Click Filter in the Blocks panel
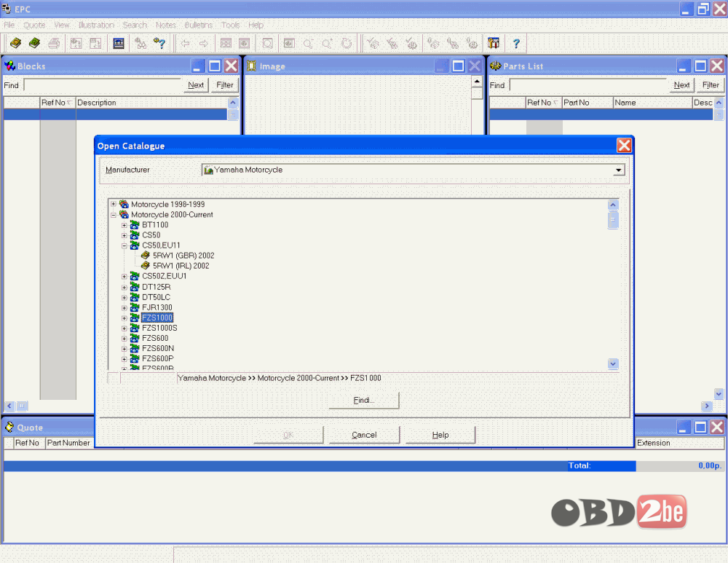This screenshot has width=728, height=563. tap(225, 85)
